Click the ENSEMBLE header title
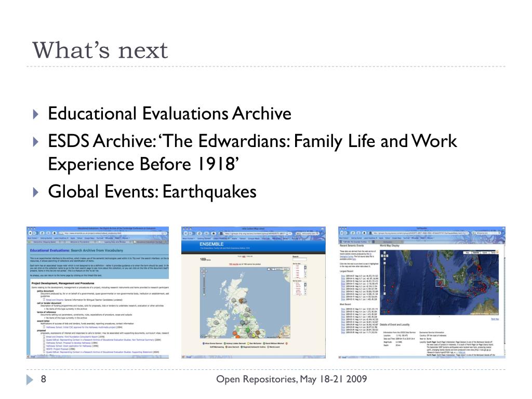This screenshot has width=532, height=399. 211,244
